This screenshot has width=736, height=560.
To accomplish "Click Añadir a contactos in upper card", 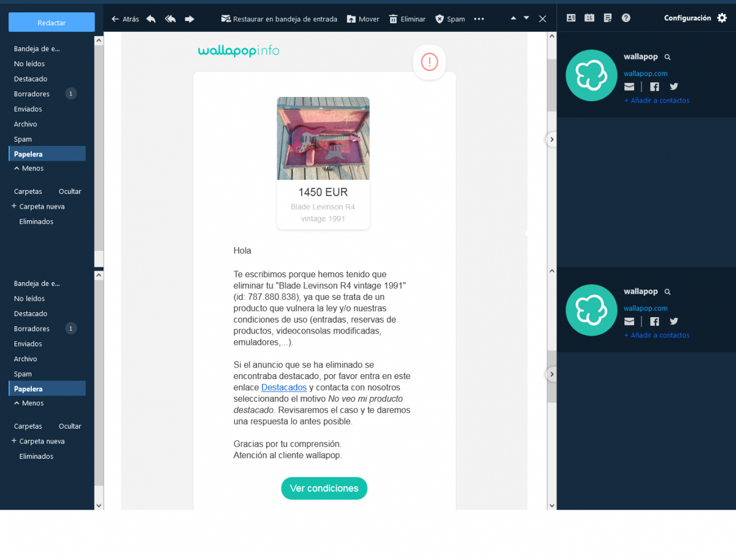I will tap(657, 101).
